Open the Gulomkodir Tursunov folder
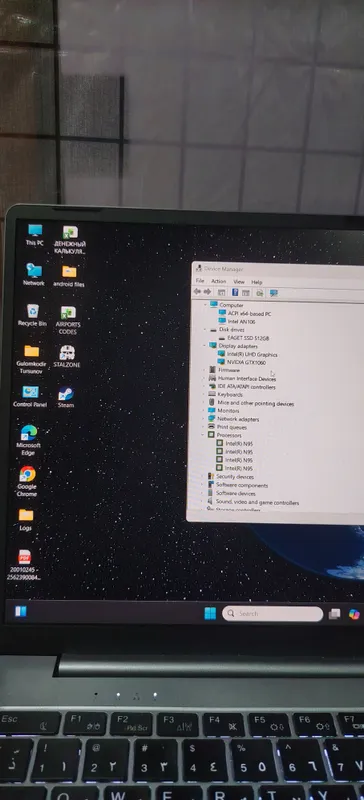 point(32,359)
